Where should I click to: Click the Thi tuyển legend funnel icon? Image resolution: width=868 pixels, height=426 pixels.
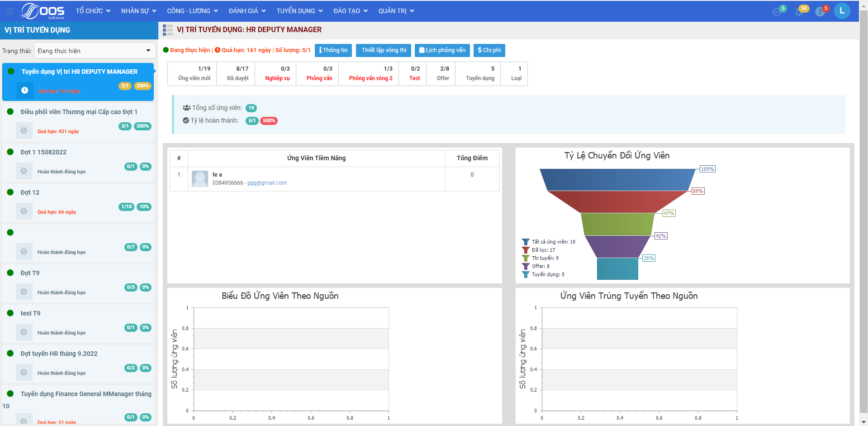pos(526,258)
